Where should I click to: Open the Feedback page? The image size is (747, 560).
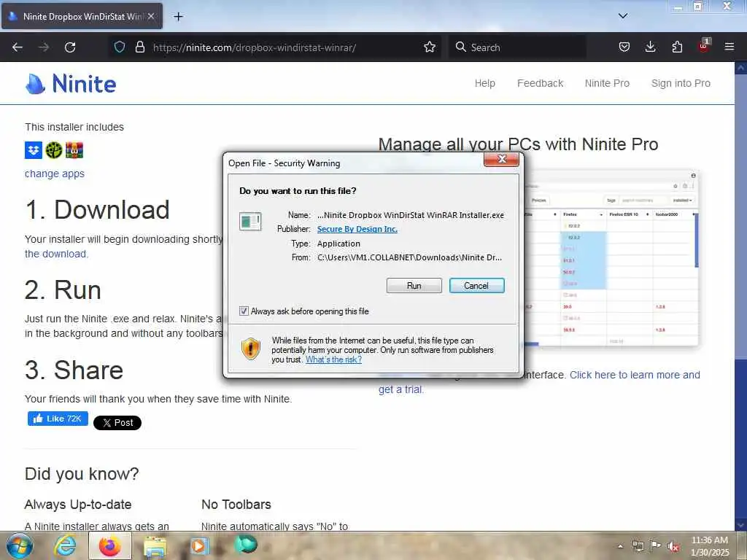[x=541, y=83]
